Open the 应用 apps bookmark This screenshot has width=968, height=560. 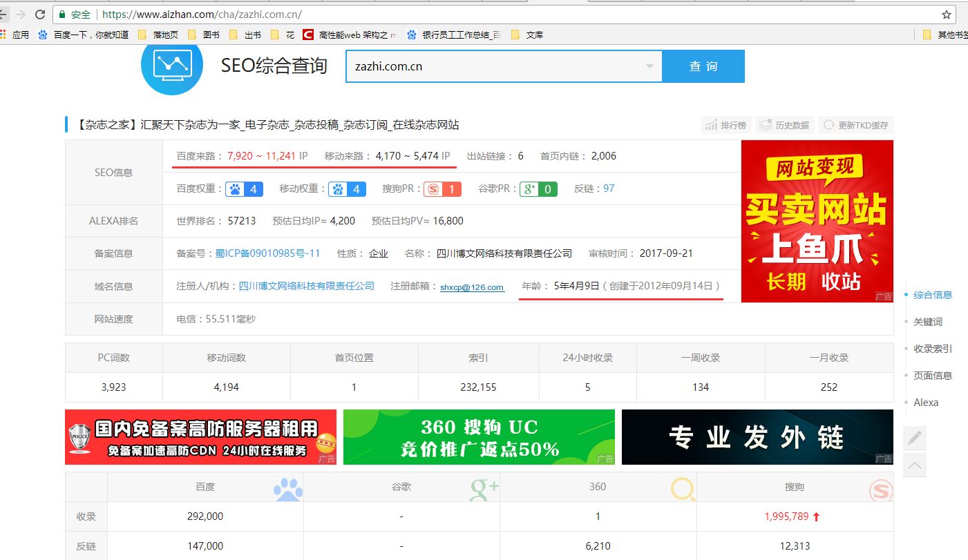coord(15,35)
